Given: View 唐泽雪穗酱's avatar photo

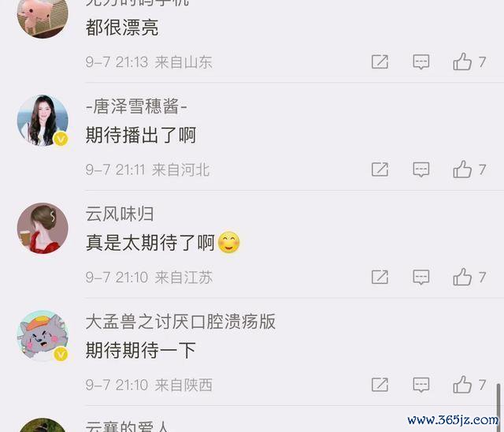Looking at the screenshot, I should point(43,121).
